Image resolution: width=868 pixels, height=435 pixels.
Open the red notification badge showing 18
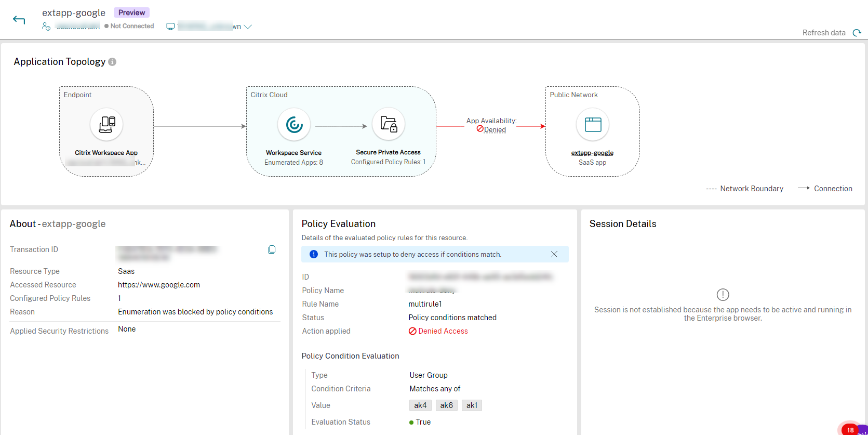tap(850, 429)
